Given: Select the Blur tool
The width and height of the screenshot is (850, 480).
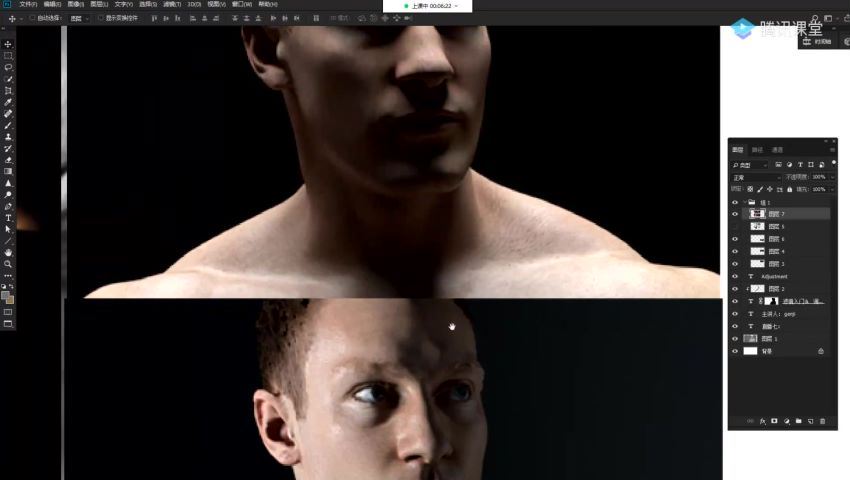Looking at the screenshot, I should pos(8,183).
